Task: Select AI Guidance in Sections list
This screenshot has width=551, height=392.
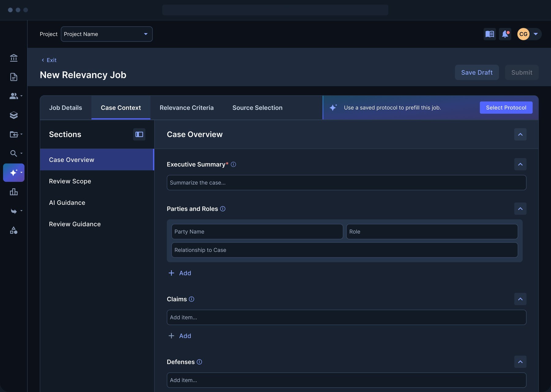Action: point(97,203)
